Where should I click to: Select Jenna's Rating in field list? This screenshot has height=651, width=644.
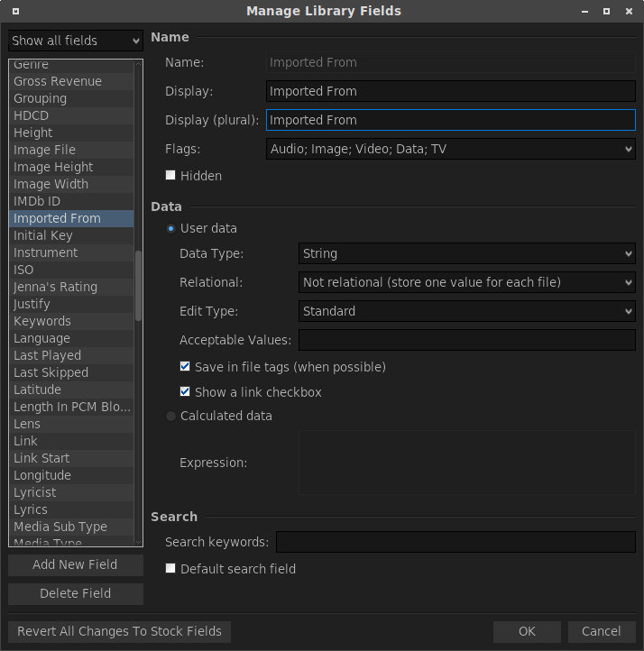(x=55, y=287)
